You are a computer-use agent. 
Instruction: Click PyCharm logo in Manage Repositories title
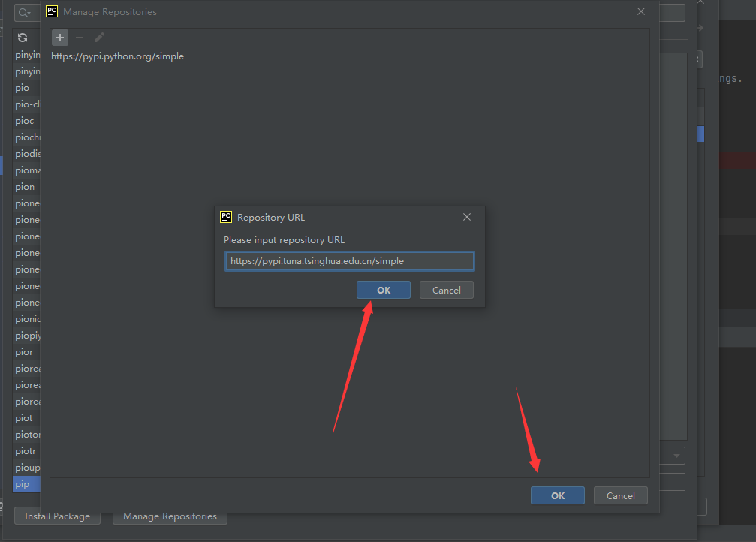click(52, 11)
